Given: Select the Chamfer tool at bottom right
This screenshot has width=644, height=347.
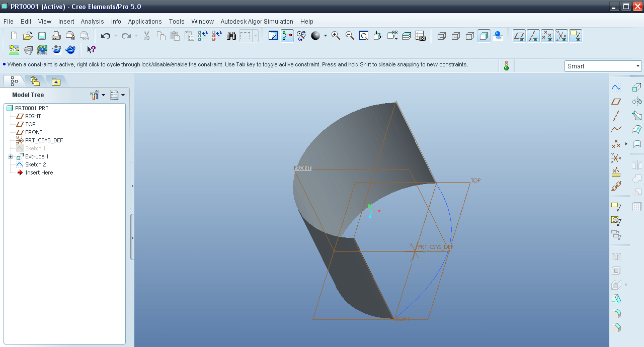Looking at the screenshot, I should [x=616, y=327].
